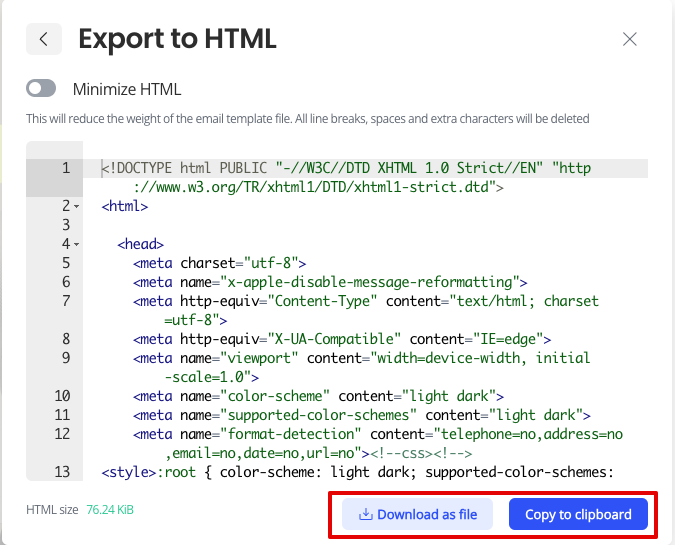Go back using the left chevron button
This screenshot has height=545, width=675.
tap(43, 39)
